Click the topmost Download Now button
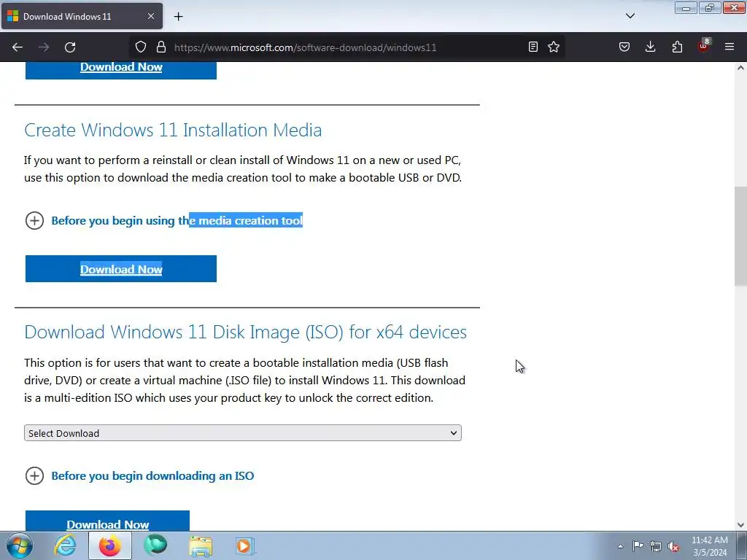 point(121,70)
